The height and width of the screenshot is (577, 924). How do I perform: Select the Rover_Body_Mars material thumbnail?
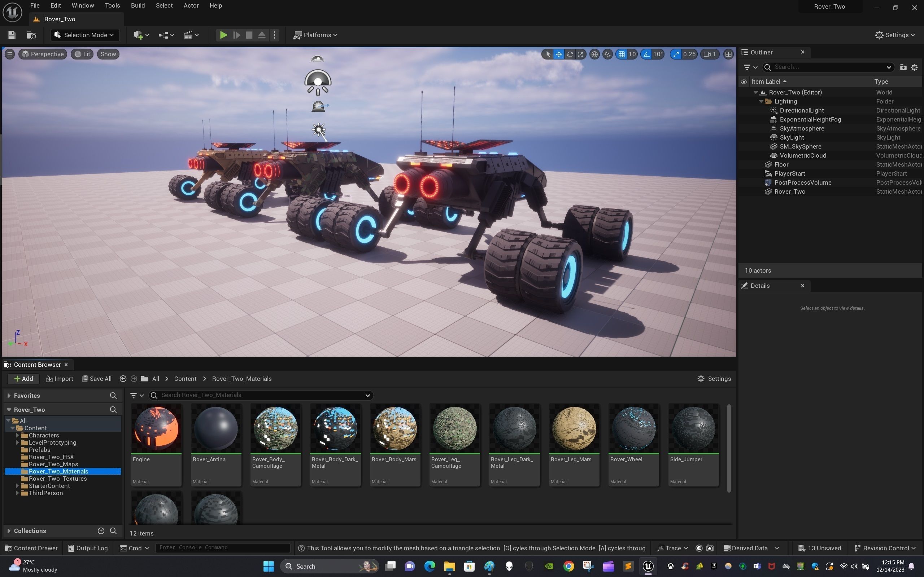[x=395, y=428]
